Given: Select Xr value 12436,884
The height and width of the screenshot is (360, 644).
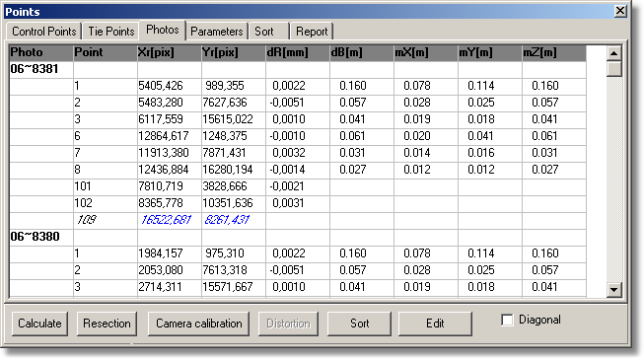Looking at the screenshot, I should click(x=164, y=170).
